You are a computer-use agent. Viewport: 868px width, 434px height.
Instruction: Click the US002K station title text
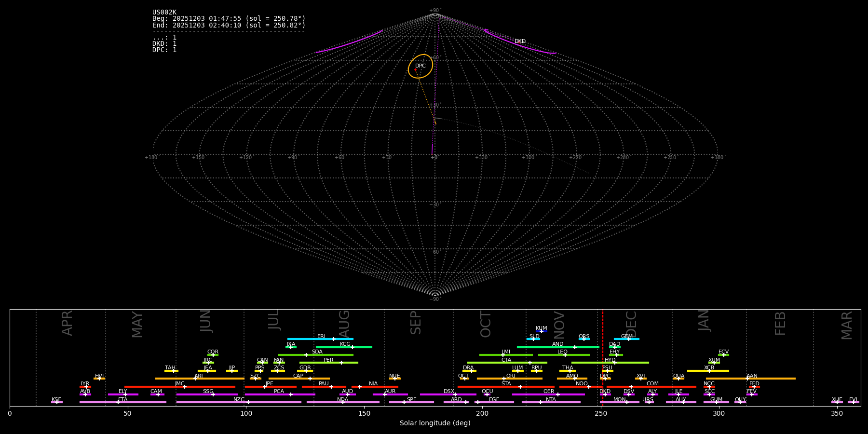pos(164,13)
